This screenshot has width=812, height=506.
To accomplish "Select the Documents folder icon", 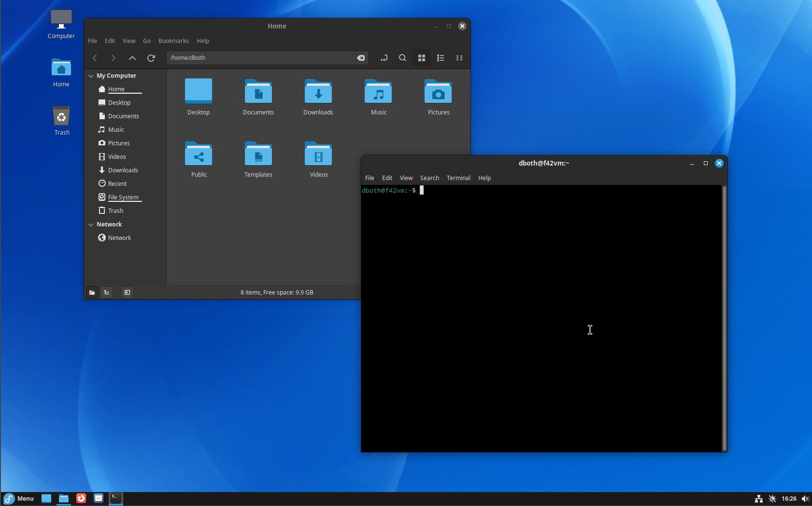I will pyautogui.click(x=258, y=91).
